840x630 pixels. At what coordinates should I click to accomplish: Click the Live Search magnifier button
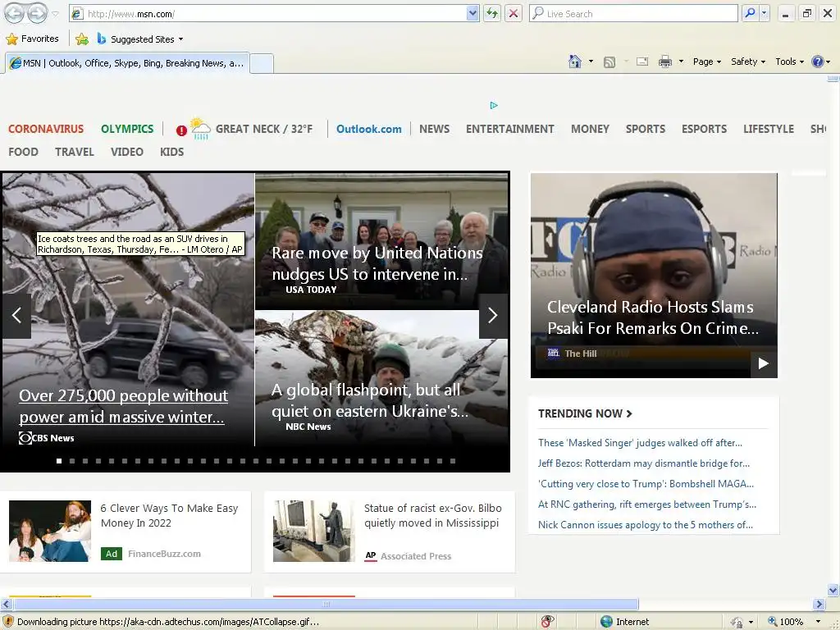750,13
